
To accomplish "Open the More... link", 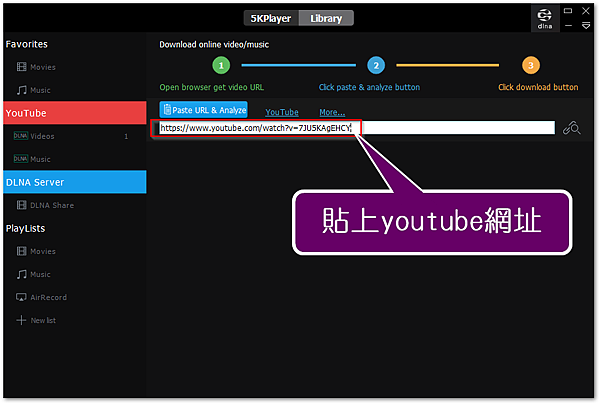I will click(x=332, y=112).
